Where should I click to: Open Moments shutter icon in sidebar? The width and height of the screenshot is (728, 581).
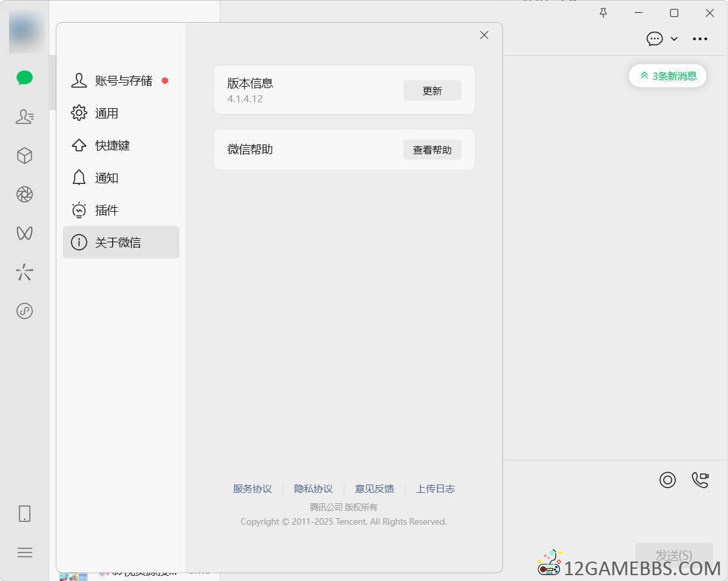pyautogui.click(x=25, y=194)
